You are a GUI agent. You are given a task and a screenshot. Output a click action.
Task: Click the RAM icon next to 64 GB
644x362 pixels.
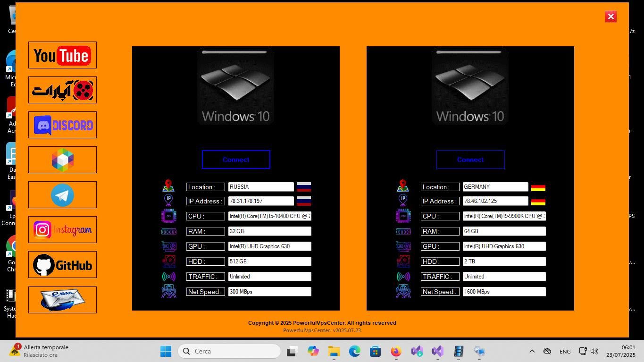click(403, 231)
